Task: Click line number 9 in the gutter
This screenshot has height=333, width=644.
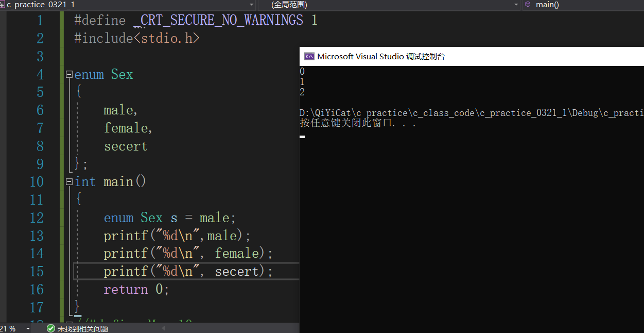Action: point(40,164)
